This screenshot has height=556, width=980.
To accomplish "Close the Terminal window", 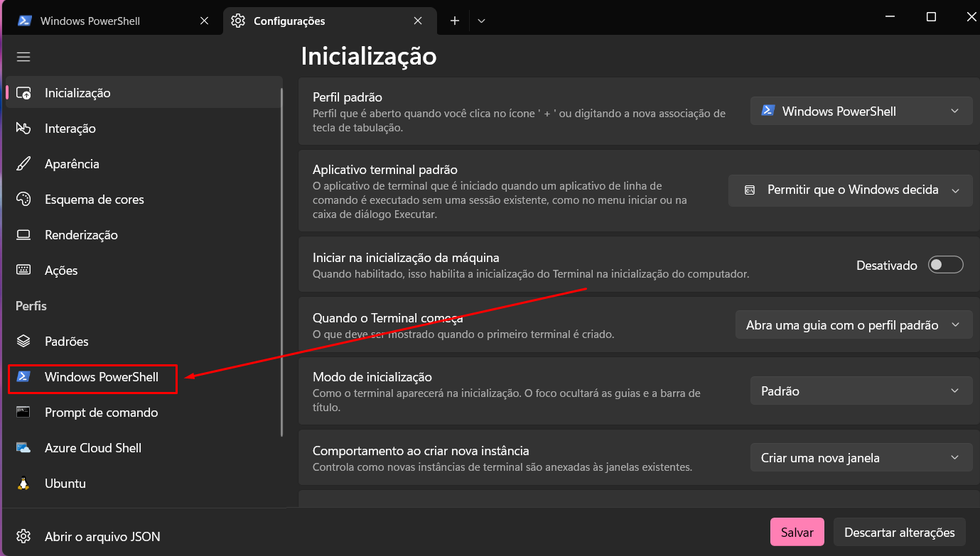I will [x=971, y=17].
